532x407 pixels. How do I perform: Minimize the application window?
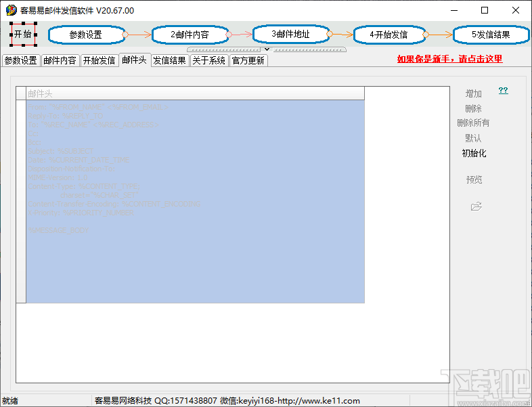click(454, 10)
